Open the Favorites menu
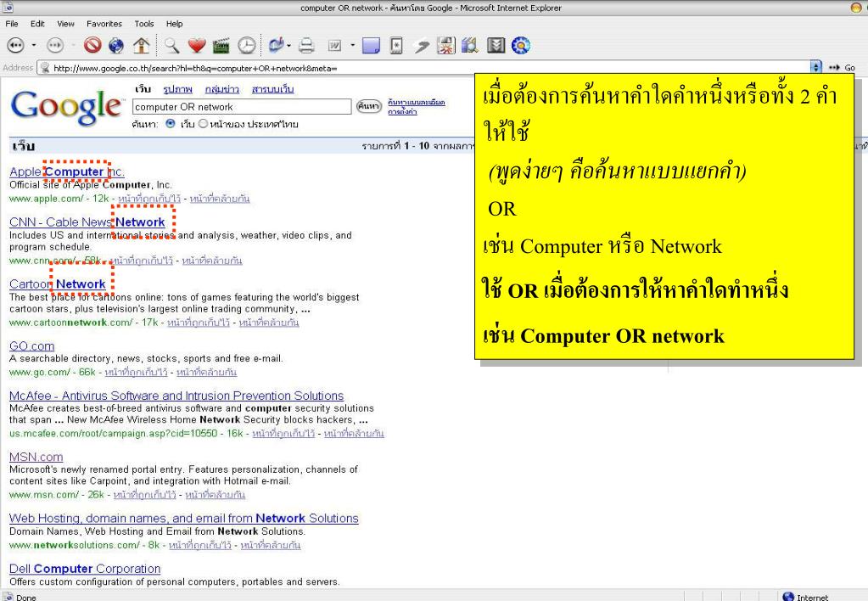The width and height of the screenshot is (868, 601). point(104,24)
